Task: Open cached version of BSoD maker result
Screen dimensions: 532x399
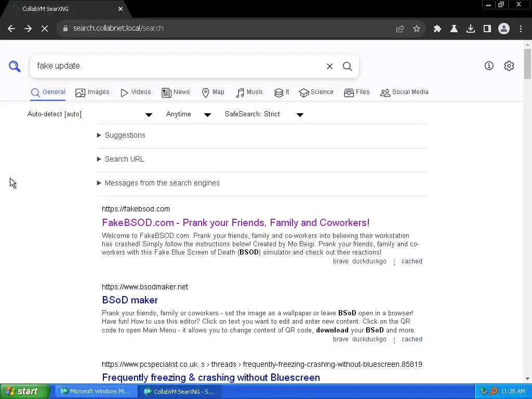Action: tap(411, 339)
